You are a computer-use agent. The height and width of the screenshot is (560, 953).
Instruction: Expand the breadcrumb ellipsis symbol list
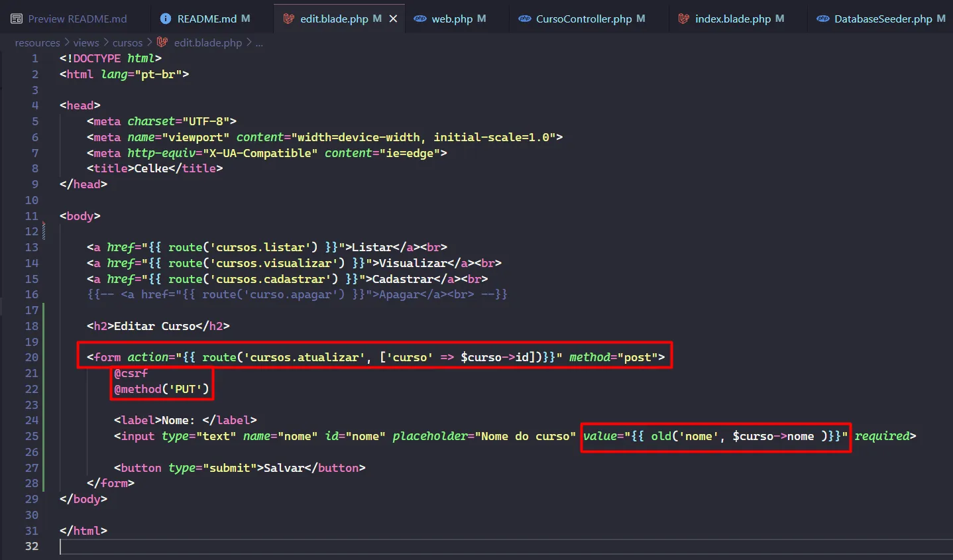(x=259, y=42)
